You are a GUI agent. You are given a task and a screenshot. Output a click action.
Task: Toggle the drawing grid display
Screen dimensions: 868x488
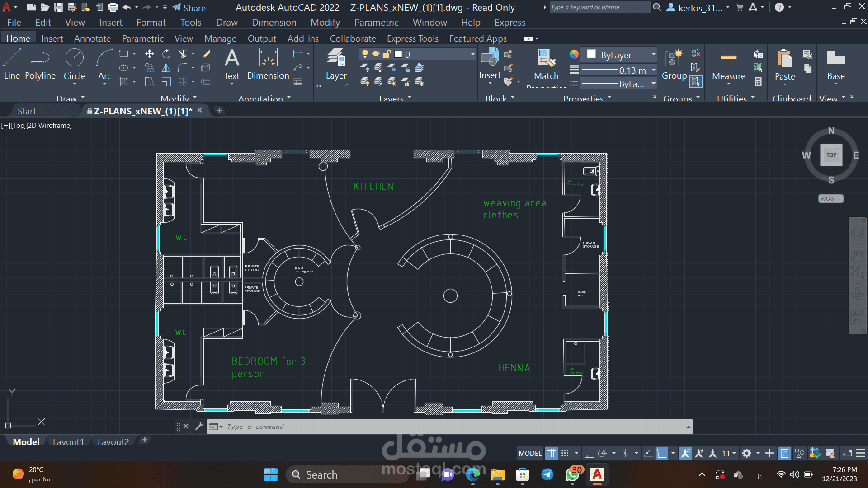[551, 453]
